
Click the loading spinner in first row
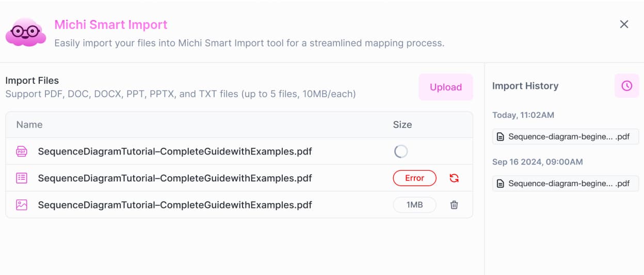click(x=401, y=151)
